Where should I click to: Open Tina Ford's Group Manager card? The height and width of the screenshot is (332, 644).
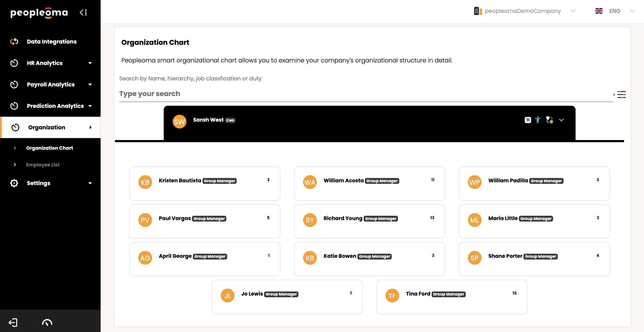coord(452,297)
